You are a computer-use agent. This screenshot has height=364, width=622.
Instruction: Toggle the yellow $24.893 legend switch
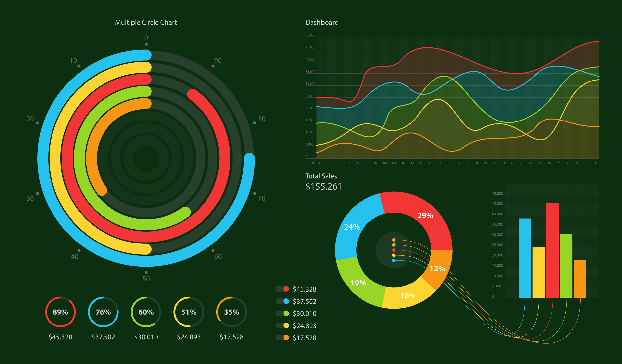[x=282, y=325]
